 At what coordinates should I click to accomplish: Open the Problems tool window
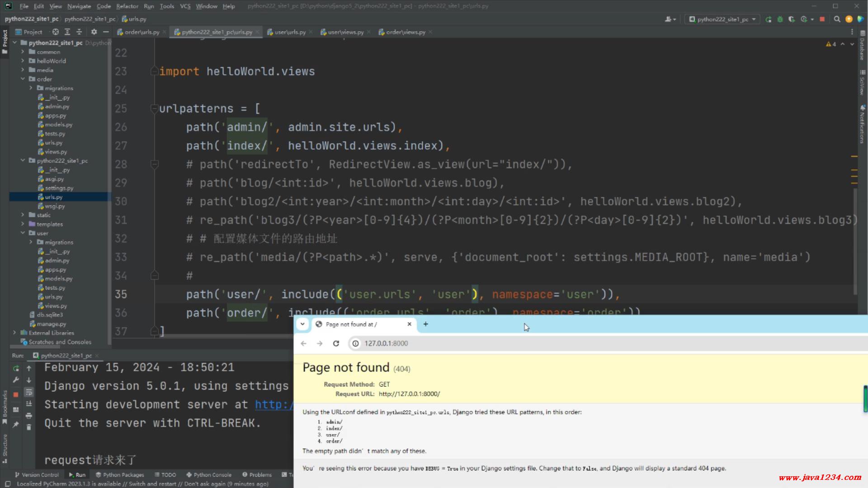tap(257, 475)
